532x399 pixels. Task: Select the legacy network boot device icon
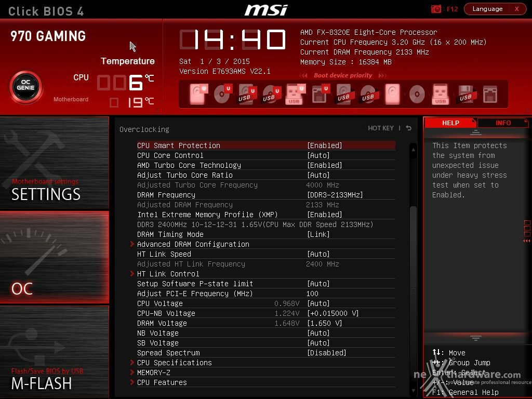point(490,94)
